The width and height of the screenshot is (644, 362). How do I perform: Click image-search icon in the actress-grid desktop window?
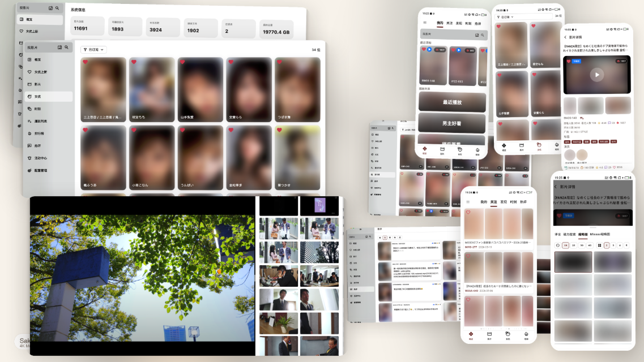(x=59, y=48)
